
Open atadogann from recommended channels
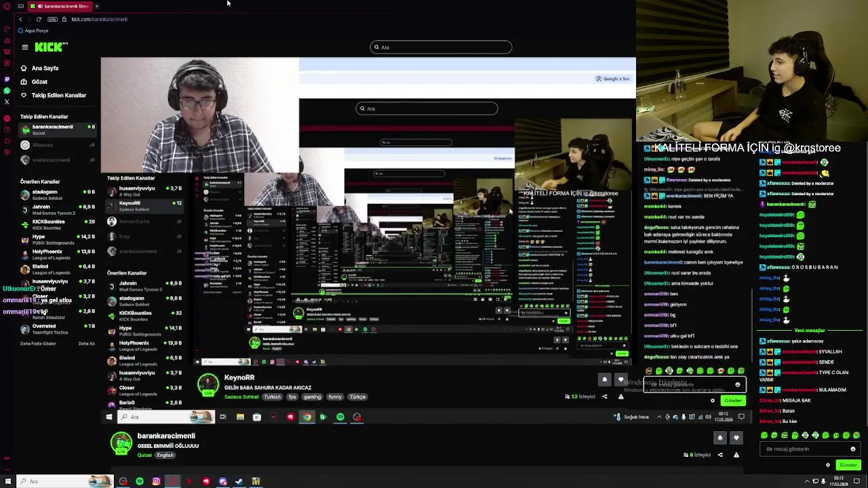click(58, 195)
